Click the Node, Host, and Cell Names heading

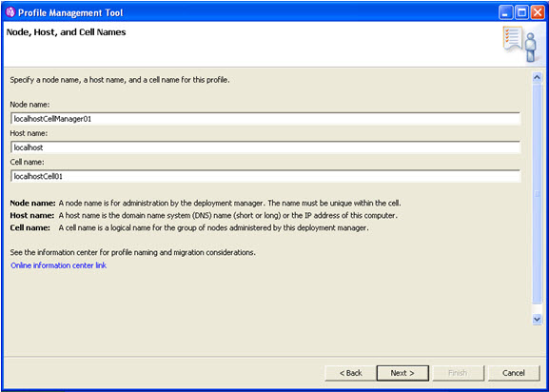67,32
